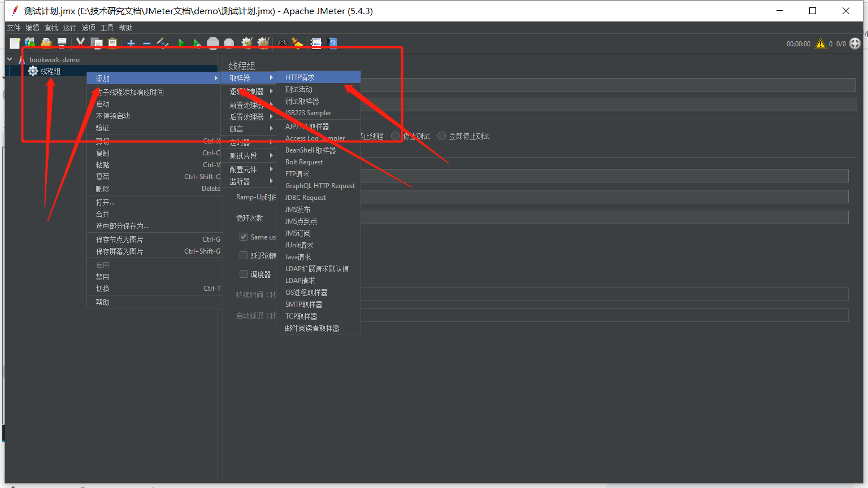Choose BeanShell 取样器 menu entry

pos(318,150)
